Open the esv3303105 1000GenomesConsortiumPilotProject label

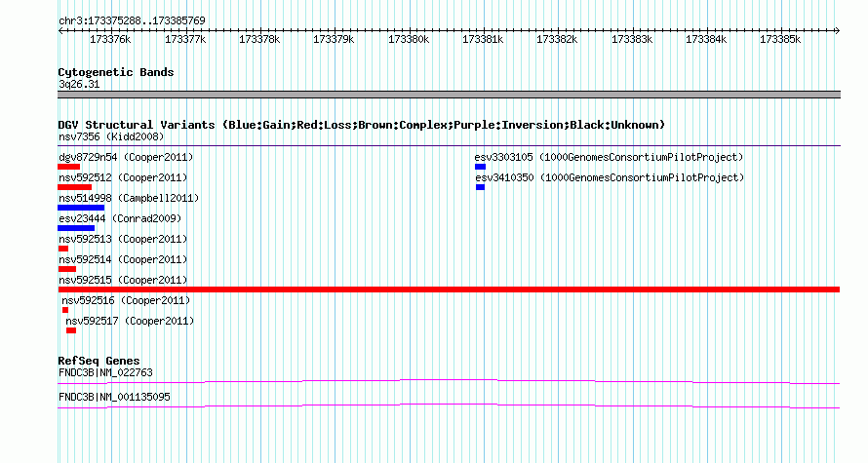click(609, 157)
